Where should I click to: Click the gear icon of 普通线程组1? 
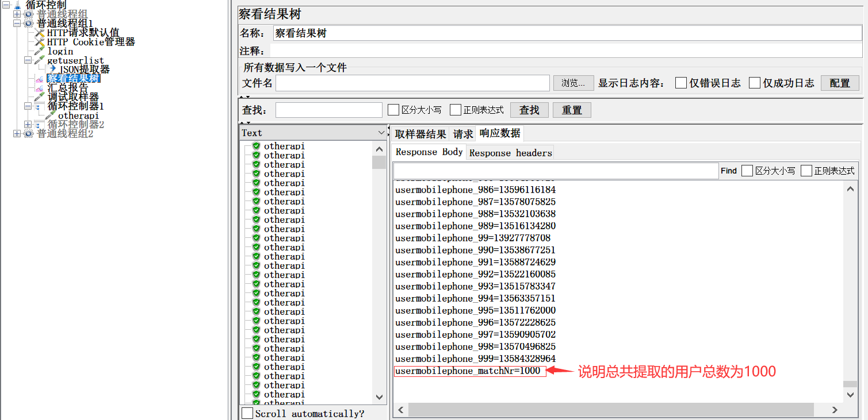click(28, 24)
